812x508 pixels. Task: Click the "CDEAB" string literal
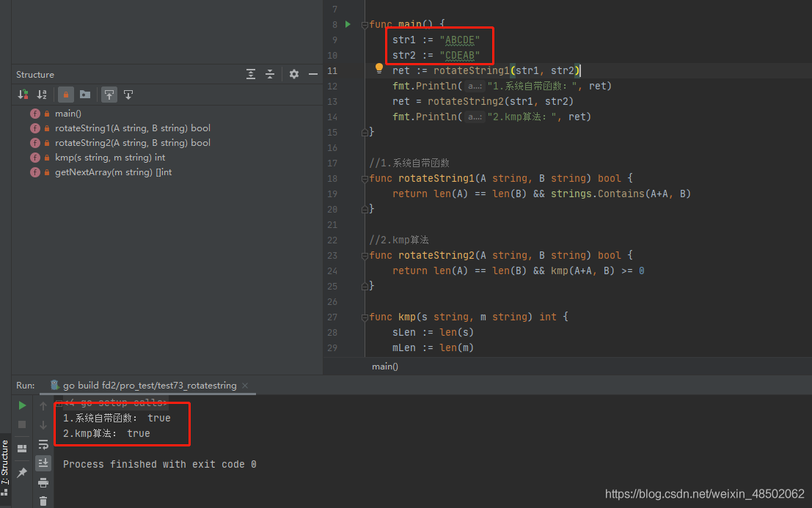tap(459, 56)
